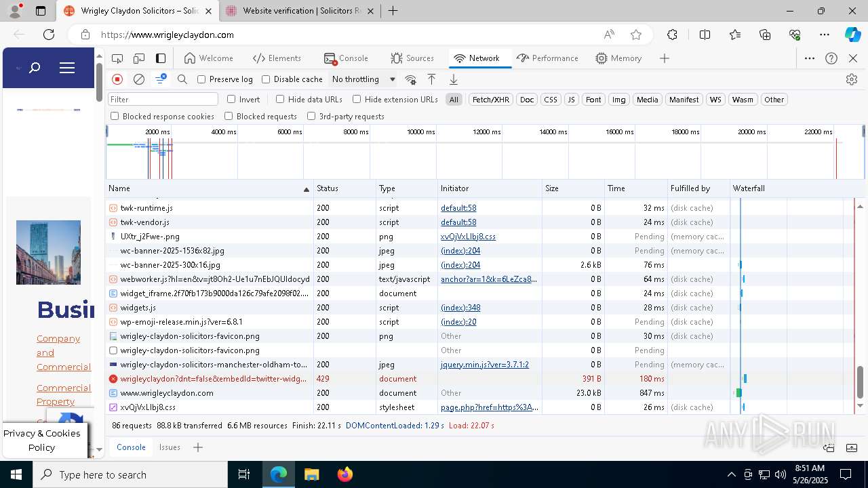The height and width of the screenshot is (488, 868).
Task: Open Firefox from the taskbar
Action: [344, 474]
